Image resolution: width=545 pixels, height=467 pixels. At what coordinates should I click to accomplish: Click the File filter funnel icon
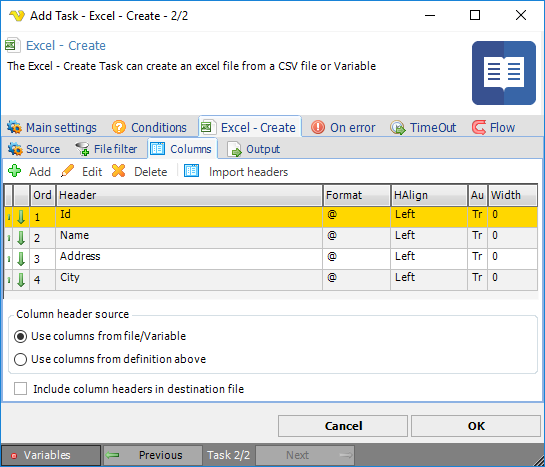(82, 149)
